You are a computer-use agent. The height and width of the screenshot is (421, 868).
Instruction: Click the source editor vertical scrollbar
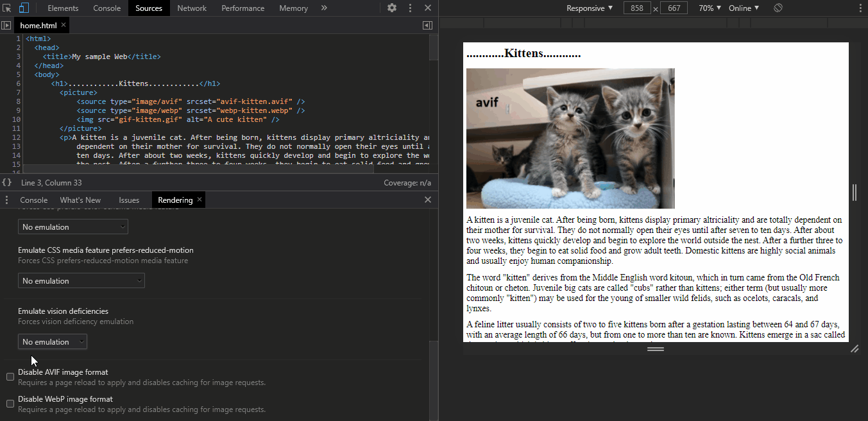pos(433,47)
